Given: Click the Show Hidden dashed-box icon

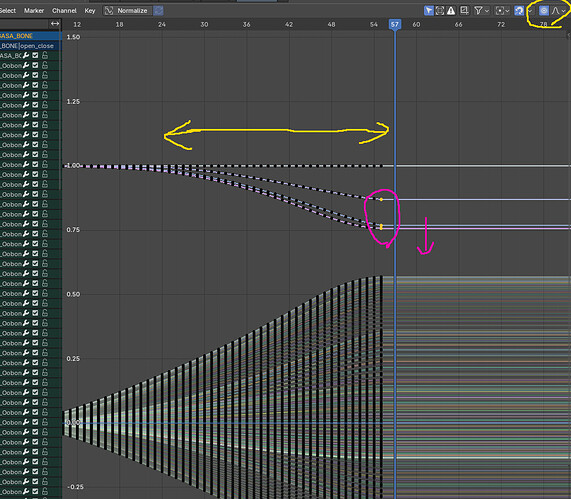Looking at the screenshot, I should click(440, 11).
